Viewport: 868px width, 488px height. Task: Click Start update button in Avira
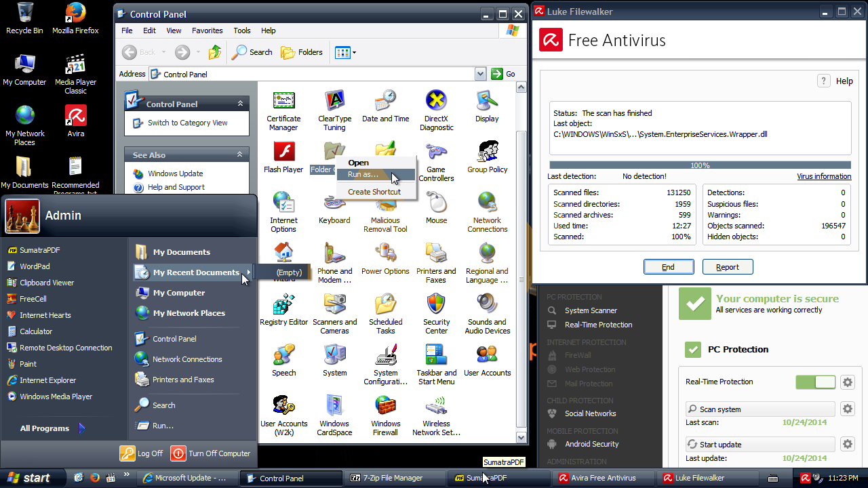pos(760,445)
